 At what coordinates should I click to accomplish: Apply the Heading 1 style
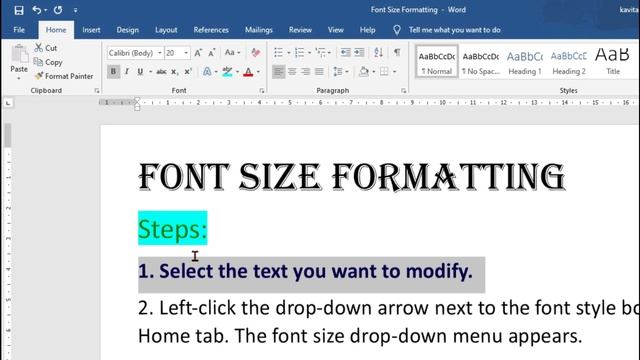pos(525,62)
